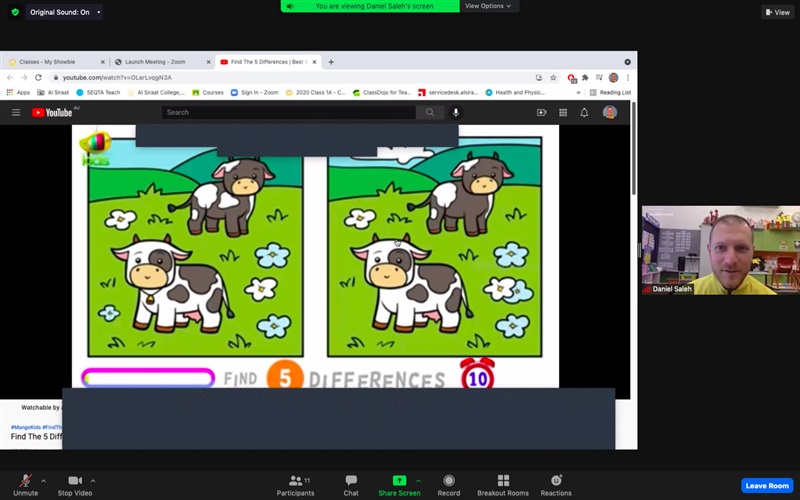Open the install app icon in the address bar
This screenshot has width=800, height=500.
pyautogui.click(x=539, y=78)
